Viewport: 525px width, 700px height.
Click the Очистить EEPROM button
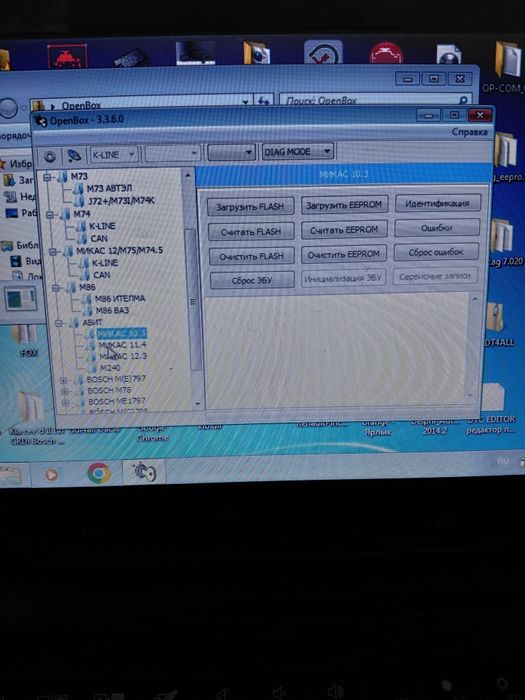point(344,254)
